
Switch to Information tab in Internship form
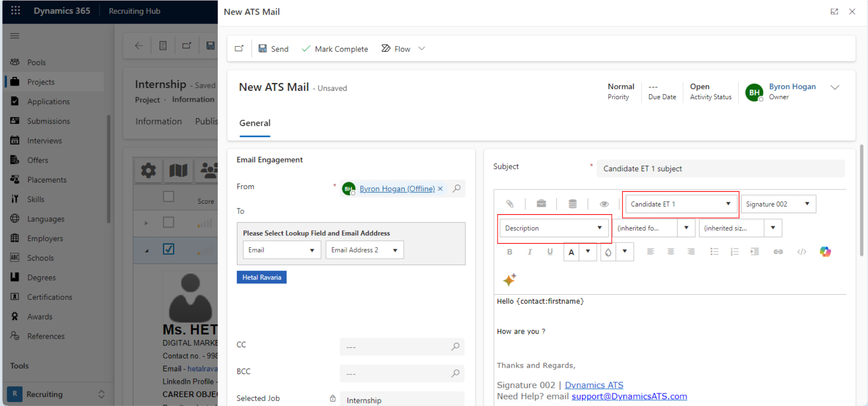coord(158,121)
